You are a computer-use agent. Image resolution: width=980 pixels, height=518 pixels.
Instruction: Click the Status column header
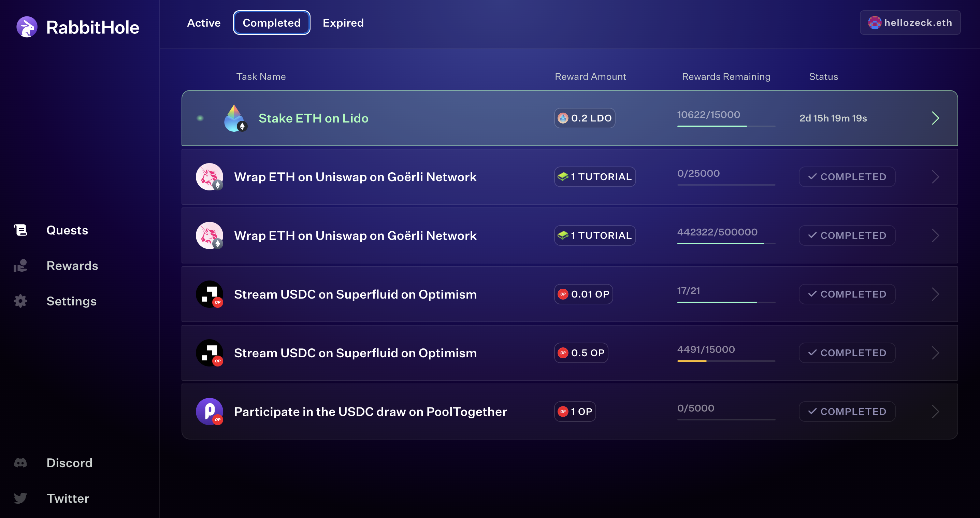click(824, 76)
